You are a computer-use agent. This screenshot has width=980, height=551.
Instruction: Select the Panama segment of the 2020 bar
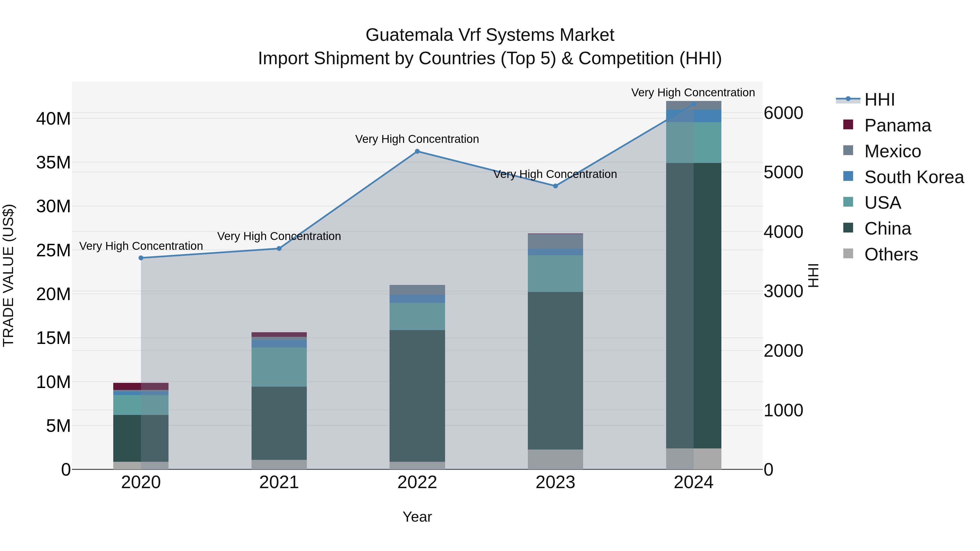(141, 386)
